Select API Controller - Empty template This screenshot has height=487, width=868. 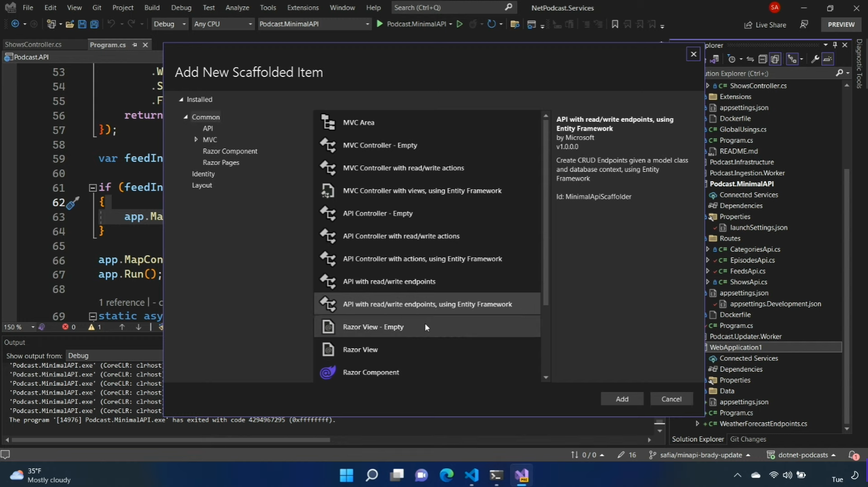pos(378,213)
